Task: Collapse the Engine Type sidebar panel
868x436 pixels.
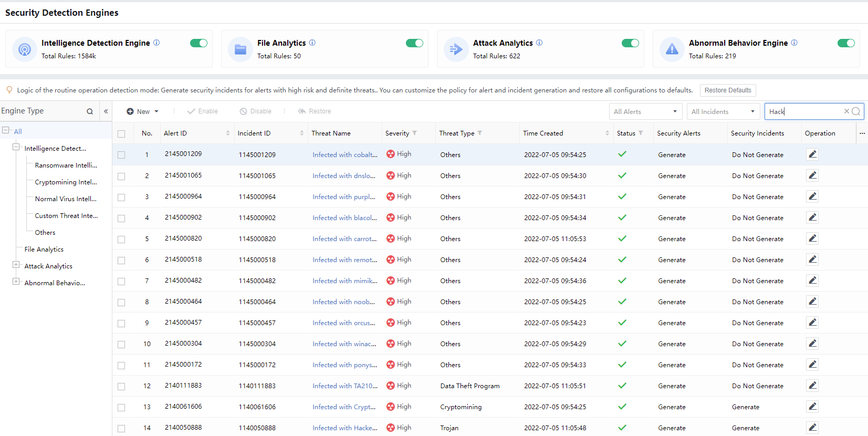Action: (106, 111)
